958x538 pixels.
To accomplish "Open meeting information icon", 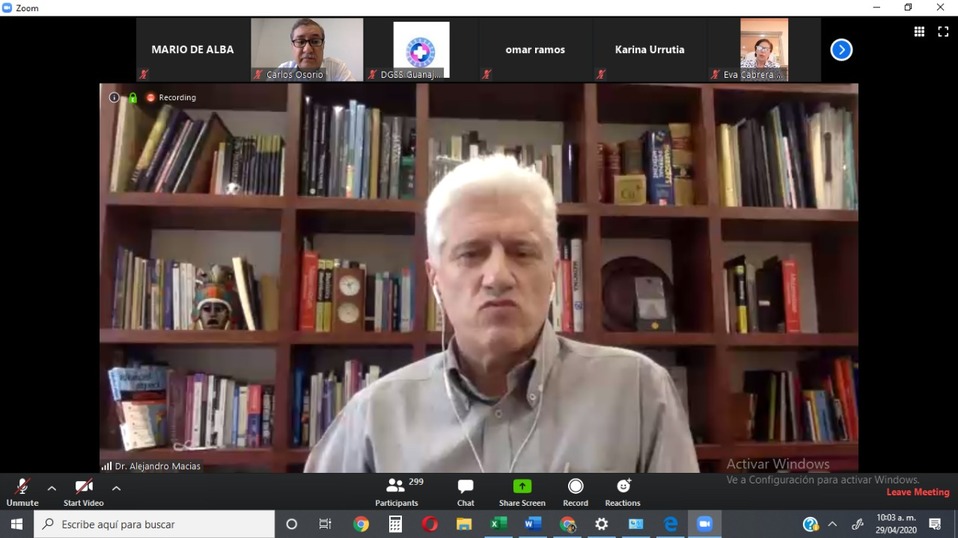I will 114,97.
